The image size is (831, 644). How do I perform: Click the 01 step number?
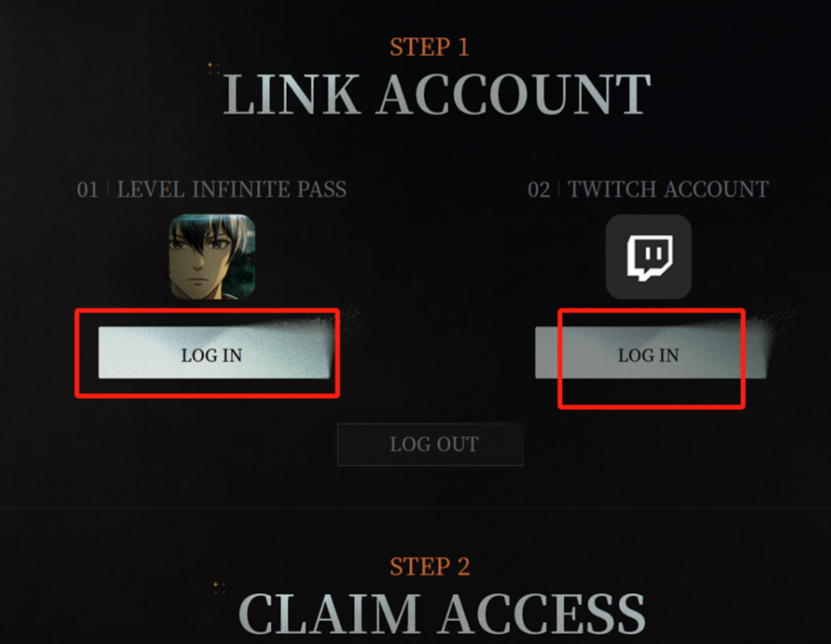tap(87, 189)
